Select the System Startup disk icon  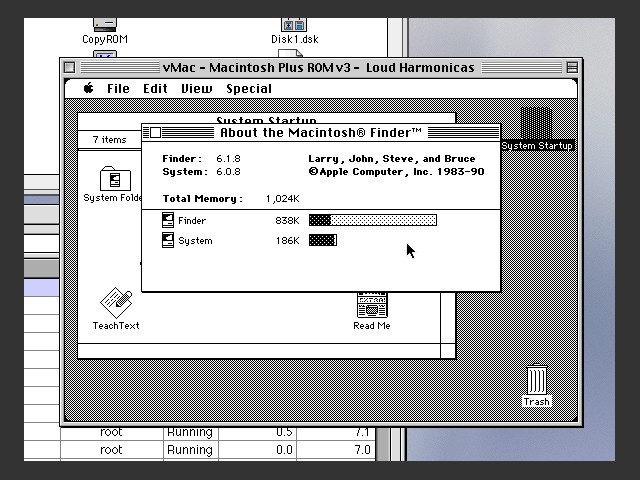[537, 126]
